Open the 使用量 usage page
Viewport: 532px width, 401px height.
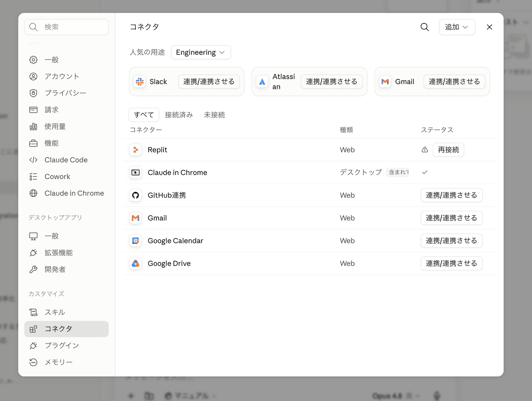click(66, 126)
